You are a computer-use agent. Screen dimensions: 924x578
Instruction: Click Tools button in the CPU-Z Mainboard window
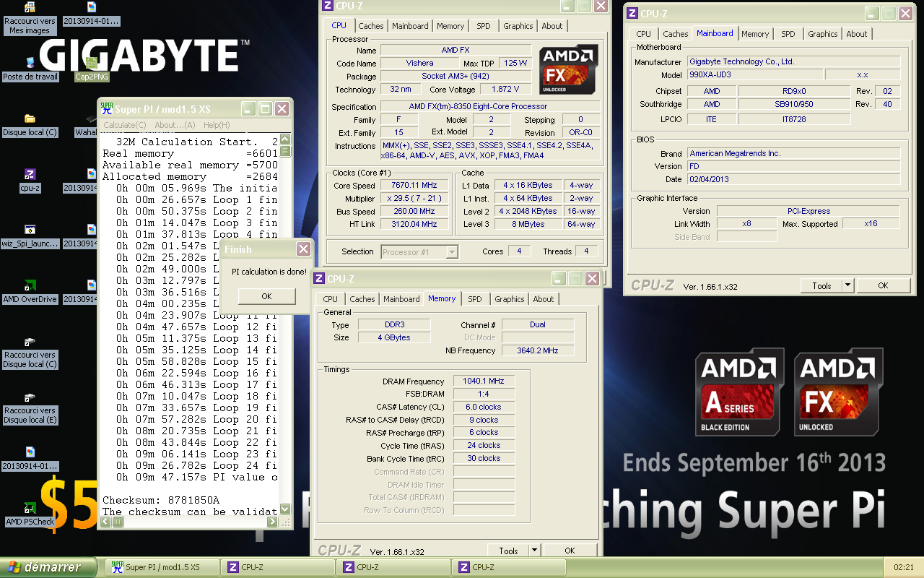pyautogui.click(x=821, y=285)
